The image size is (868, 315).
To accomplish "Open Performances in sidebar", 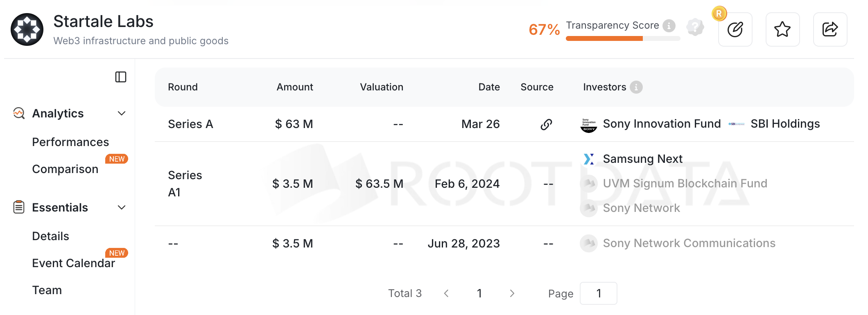I will 70,142.
